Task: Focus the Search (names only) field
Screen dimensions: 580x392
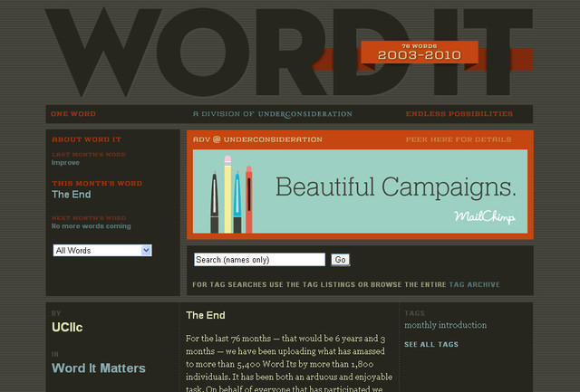Action: click(x=259, y=260)
